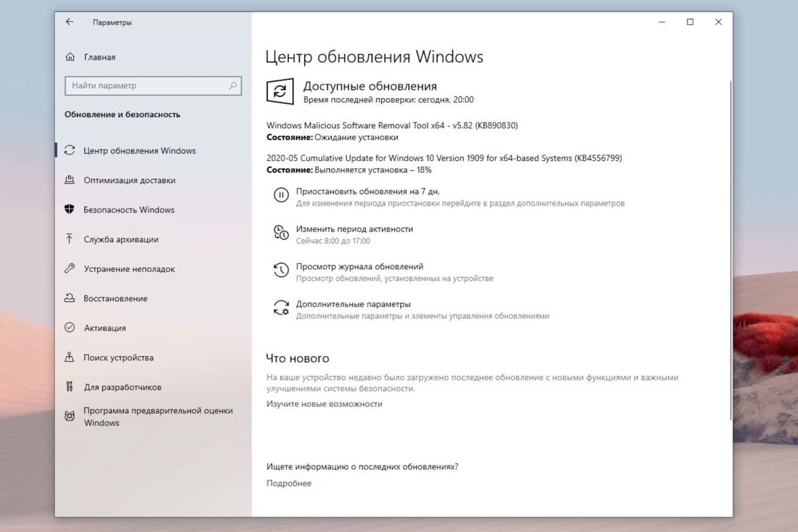The height and width of the screenshot is (532, 798).
Task: Open the advanced options gear icon
Action: [281, 308]
